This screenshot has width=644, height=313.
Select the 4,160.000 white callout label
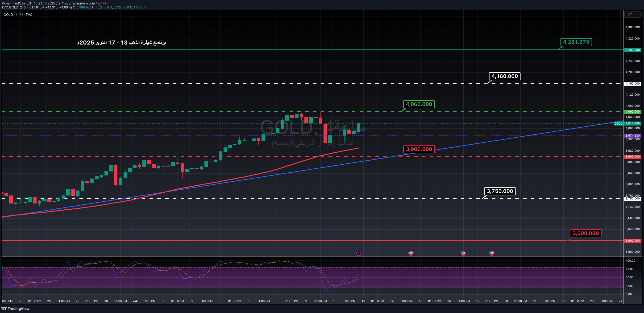504,76
